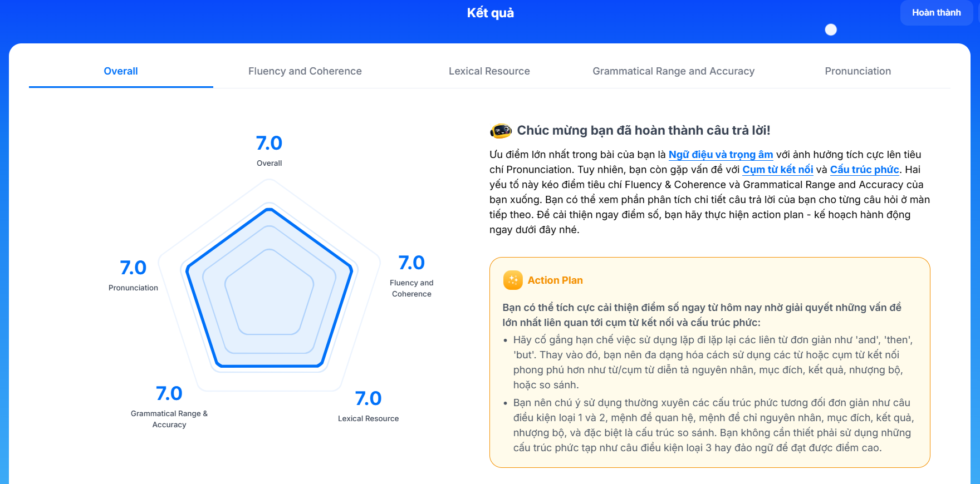Follow the Cụm từ kết nối link

777,170
